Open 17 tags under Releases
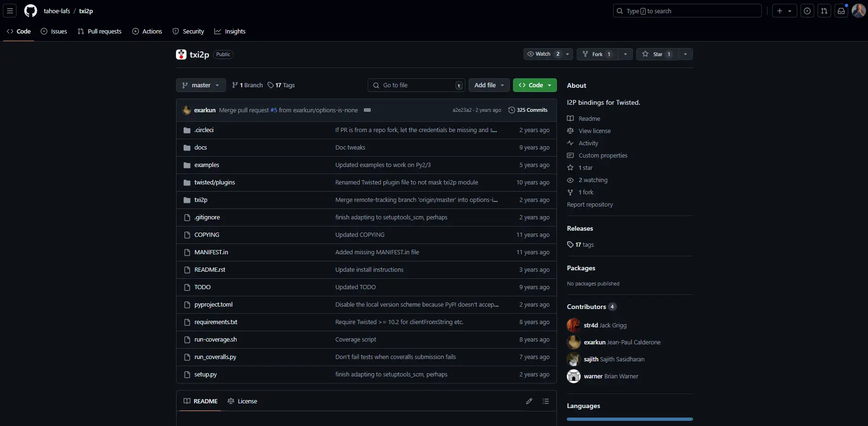 tap(581, 245)
